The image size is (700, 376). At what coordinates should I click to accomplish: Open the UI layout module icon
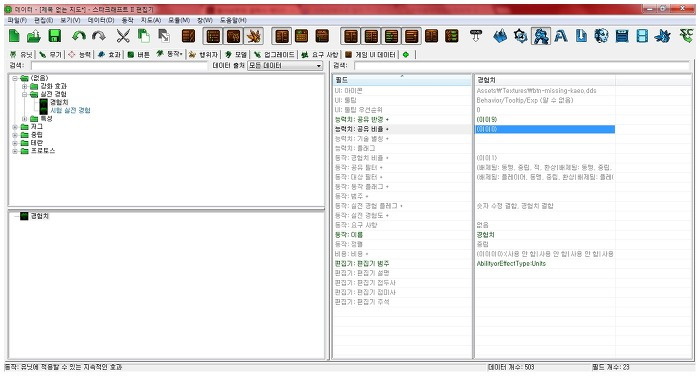pos(622,36)
